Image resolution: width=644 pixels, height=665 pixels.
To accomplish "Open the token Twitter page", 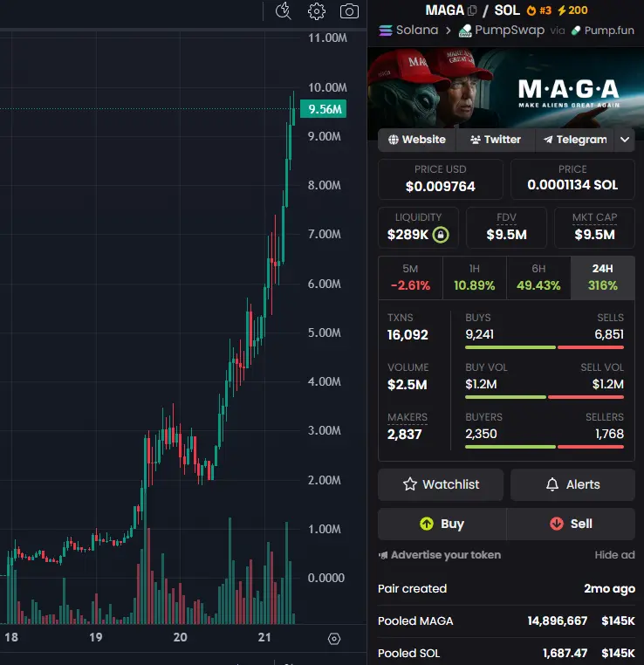I will tap(495, 140).
